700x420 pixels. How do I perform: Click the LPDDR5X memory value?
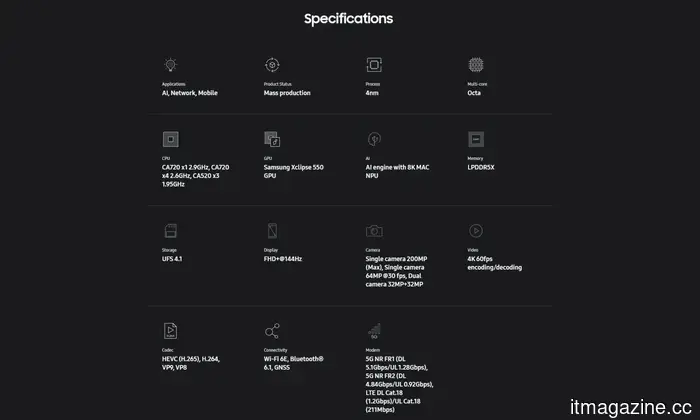(x=481, y=167)
